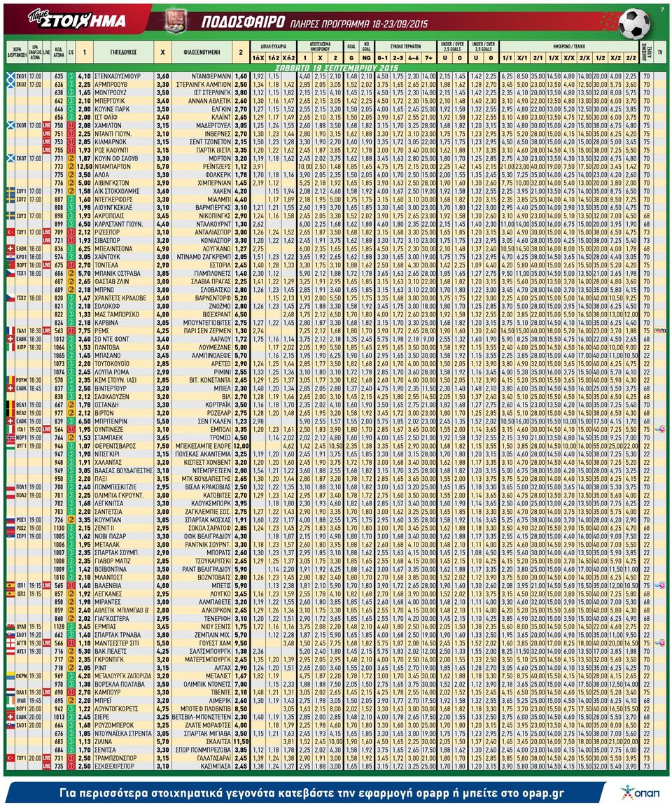
Task: Click the team name ΚΟΥΙΝΣ ΠΑΡΚ
Action: point(111,108)
